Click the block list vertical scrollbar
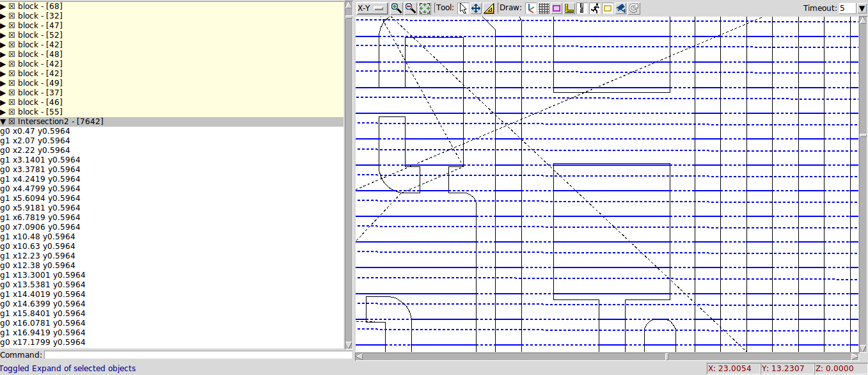 coord(349,174)
